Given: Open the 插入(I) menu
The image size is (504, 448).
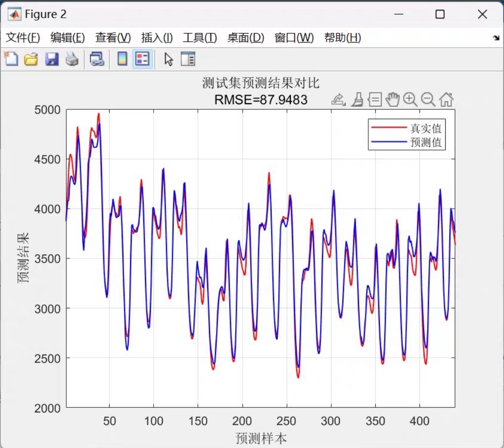Looking at the screenshot, I should (157, 38).
